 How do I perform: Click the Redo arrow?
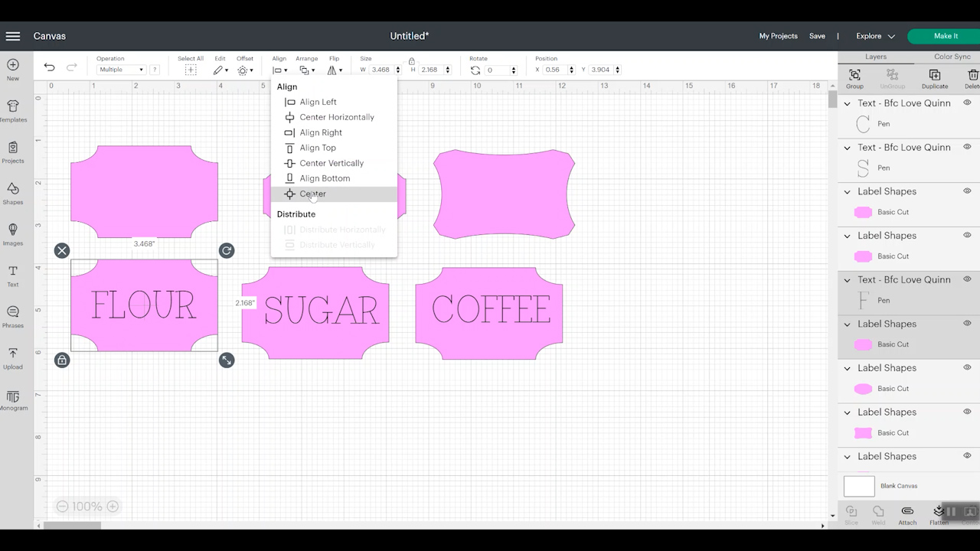(71, 68)
